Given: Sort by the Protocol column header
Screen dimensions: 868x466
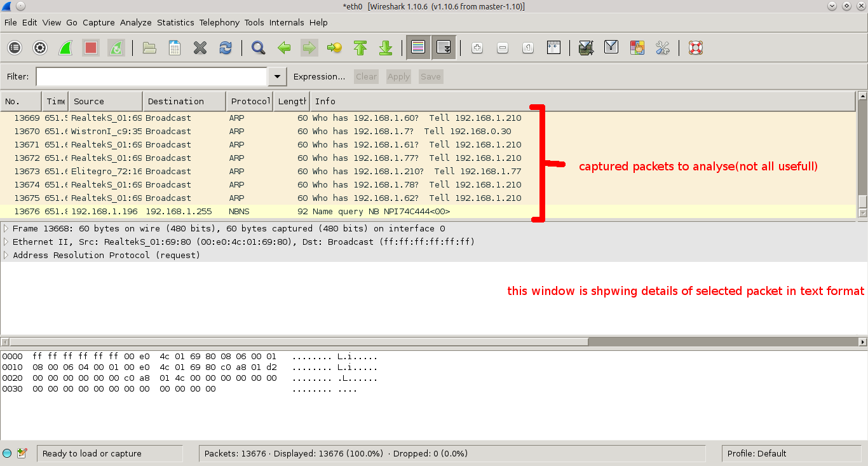Looking at the screenshot, I should tap(250, 101).
